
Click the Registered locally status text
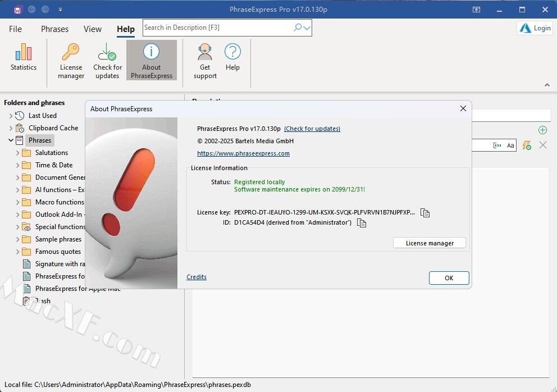[259, 182]
